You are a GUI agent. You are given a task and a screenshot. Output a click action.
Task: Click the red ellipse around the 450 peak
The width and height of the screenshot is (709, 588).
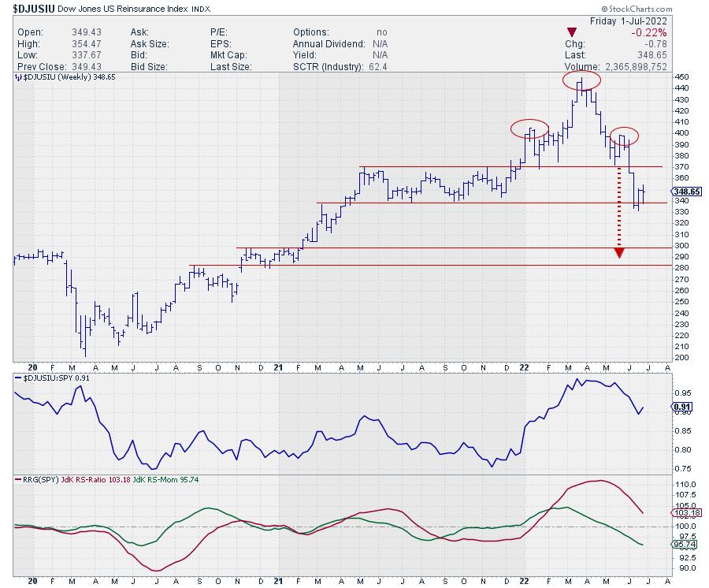point(581,81)
